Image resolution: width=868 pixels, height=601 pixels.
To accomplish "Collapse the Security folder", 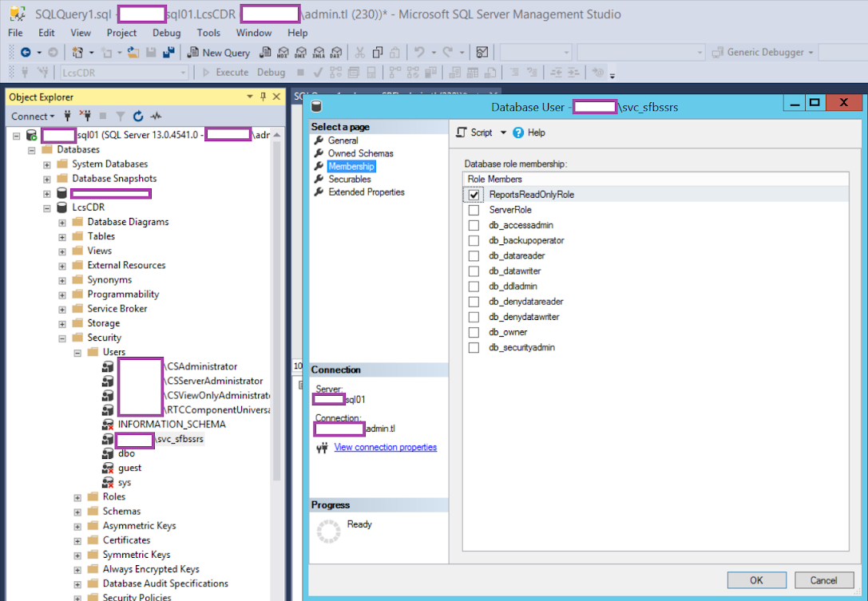I will click(x=62, y=338).
